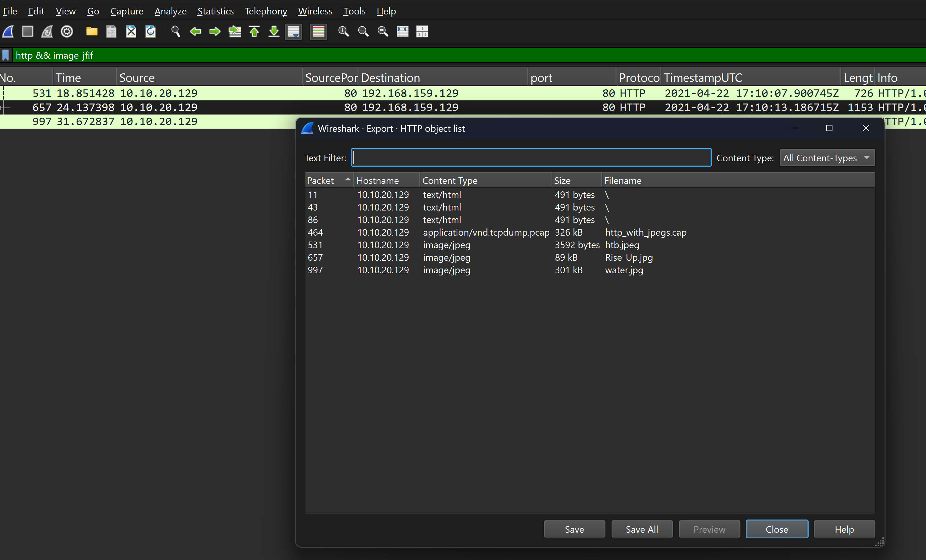Image resolution: width=926 pixels, height=560 pixels.
Task: Select packet 531 in the packet list
Action: [463, 93]
